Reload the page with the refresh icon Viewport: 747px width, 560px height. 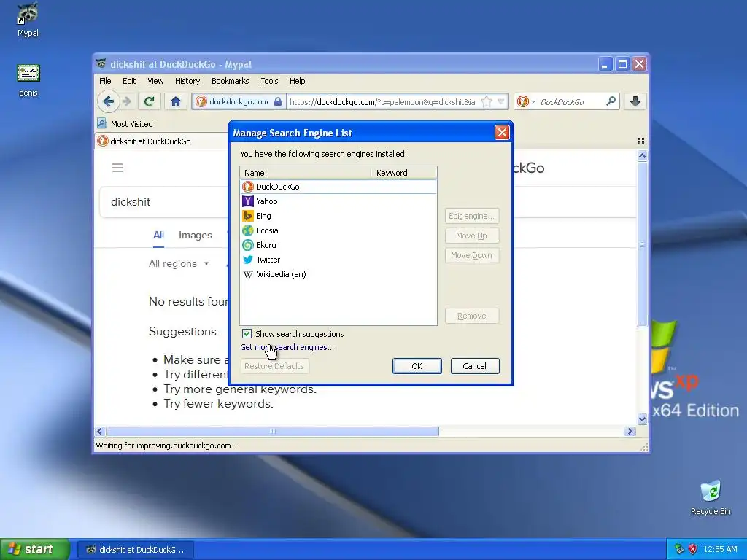point(149,101)
